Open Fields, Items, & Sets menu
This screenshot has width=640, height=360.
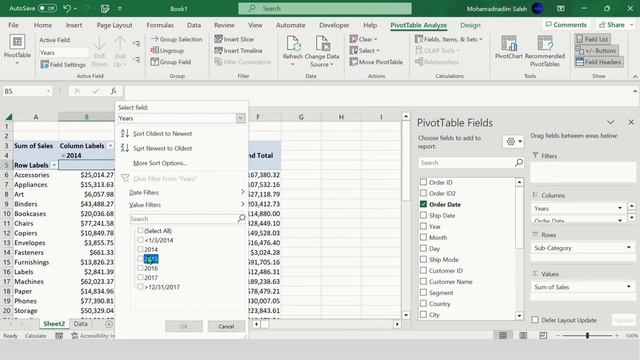click(x=449, y=39)
